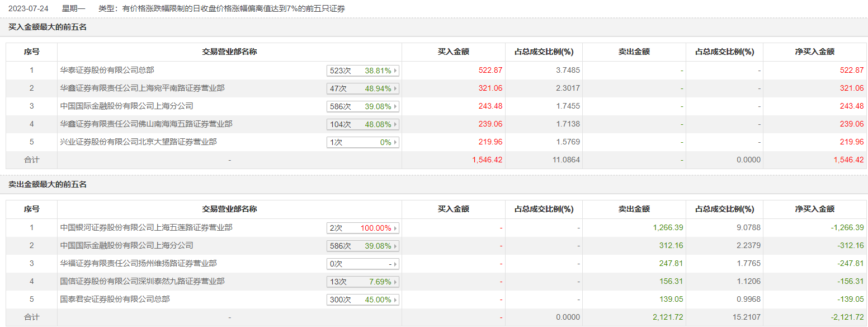The image size is (868, 327).
Task: Select sell total 2,121.72 in 卖出金额 column
Action: coord(668,317)
